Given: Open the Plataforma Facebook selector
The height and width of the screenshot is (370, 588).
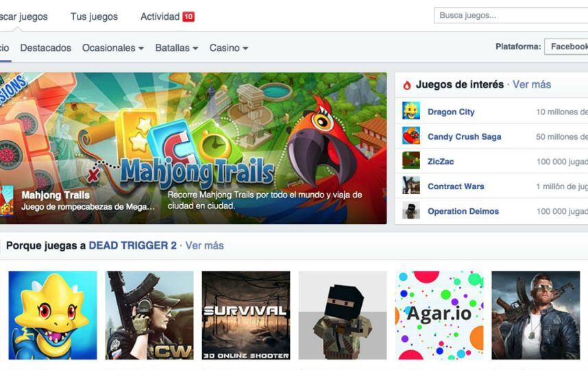Looking at the screenshot, I should [x=567, y=47].
